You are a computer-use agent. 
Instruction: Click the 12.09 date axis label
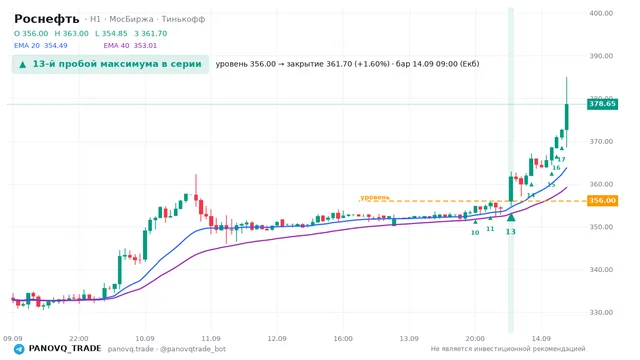pos(277,339)
